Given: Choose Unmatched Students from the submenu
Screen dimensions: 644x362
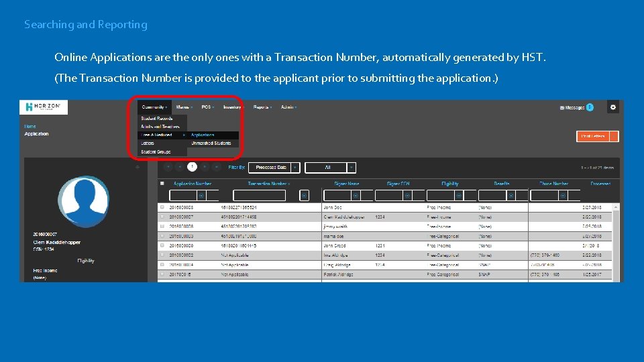Looking at the screenshot, I should 211,143.
